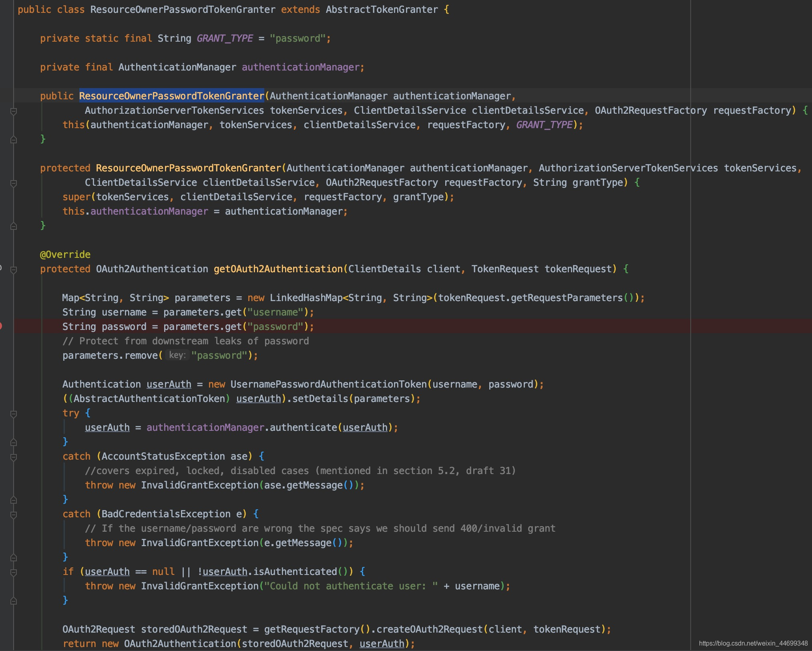Viewport: 812px width, 651px height.
Task: Click the key: parameter hint in remove call
Action: pos(177,355)
